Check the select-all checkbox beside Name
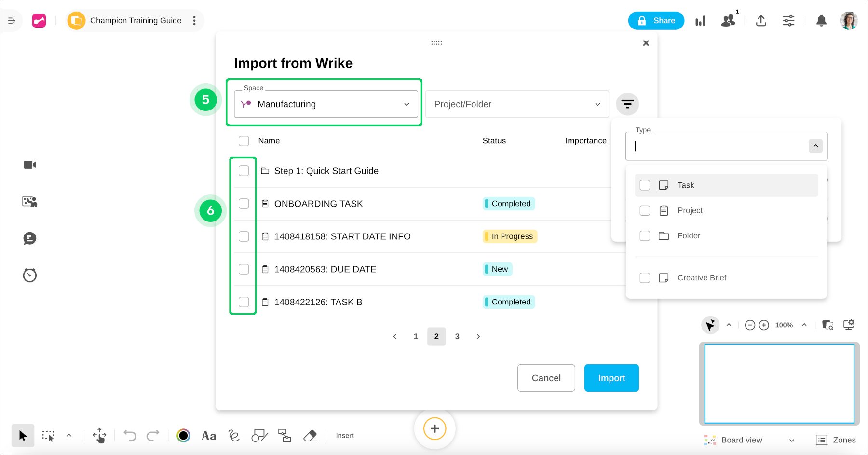 [244, 141]
